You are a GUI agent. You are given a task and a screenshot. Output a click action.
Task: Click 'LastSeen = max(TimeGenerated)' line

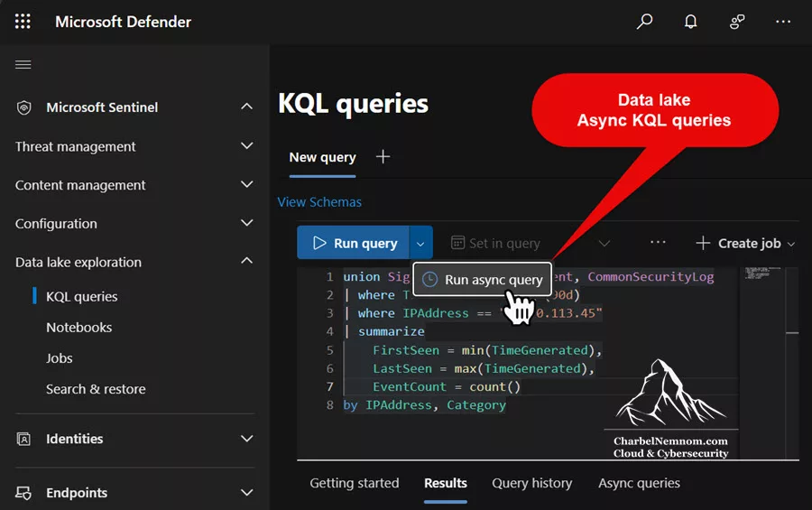tap(484, 368)
